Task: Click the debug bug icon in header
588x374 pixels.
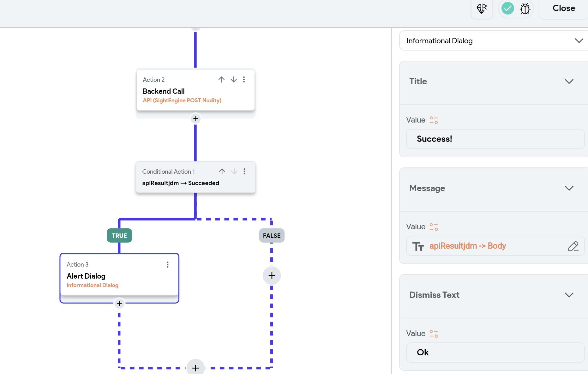Action: click(525, 9)
